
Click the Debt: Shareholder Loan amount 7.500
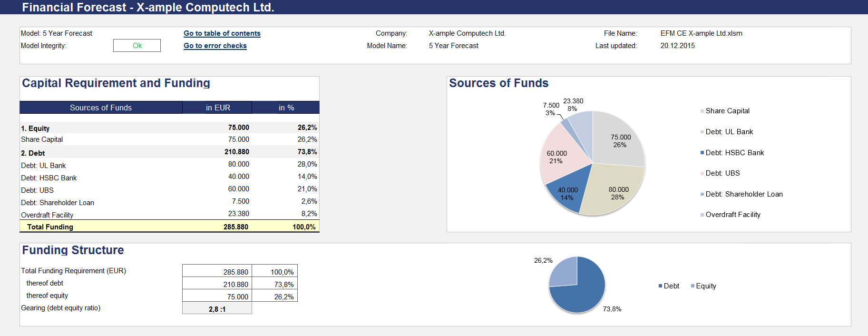tap(240, 201)
